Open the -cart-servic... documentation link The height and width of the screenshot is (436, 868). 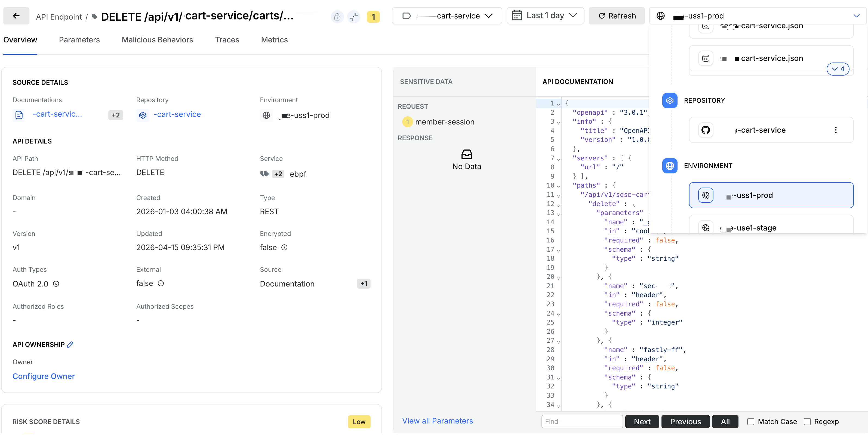pos(57,114)
